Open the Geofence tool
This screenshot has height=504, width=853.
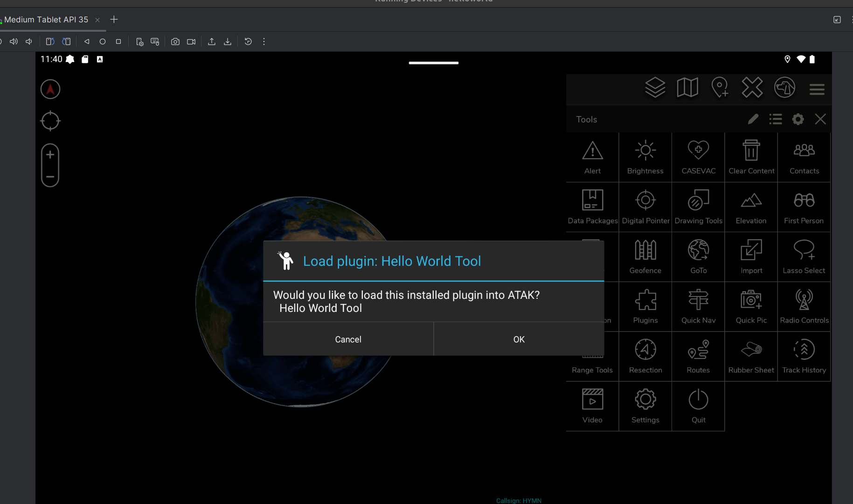click(x=645, y=257)
